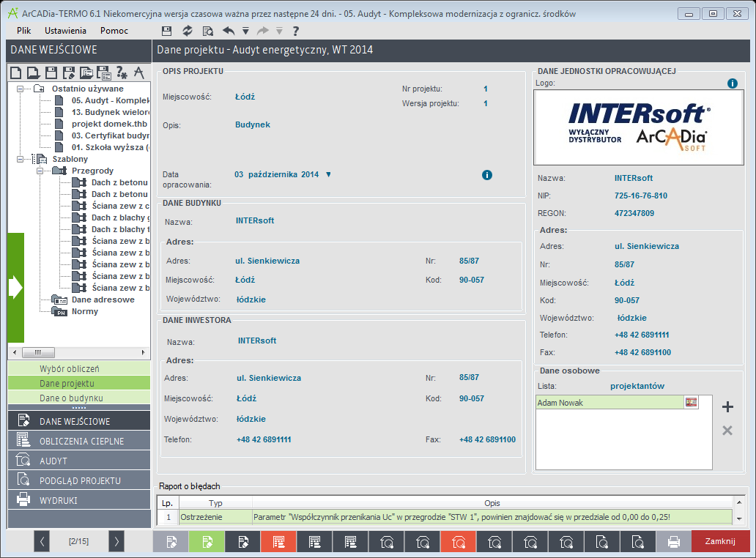Click the floppy save icon in left panel toolbar
Screen dimensions: 756x558
[x=51, y=72]
